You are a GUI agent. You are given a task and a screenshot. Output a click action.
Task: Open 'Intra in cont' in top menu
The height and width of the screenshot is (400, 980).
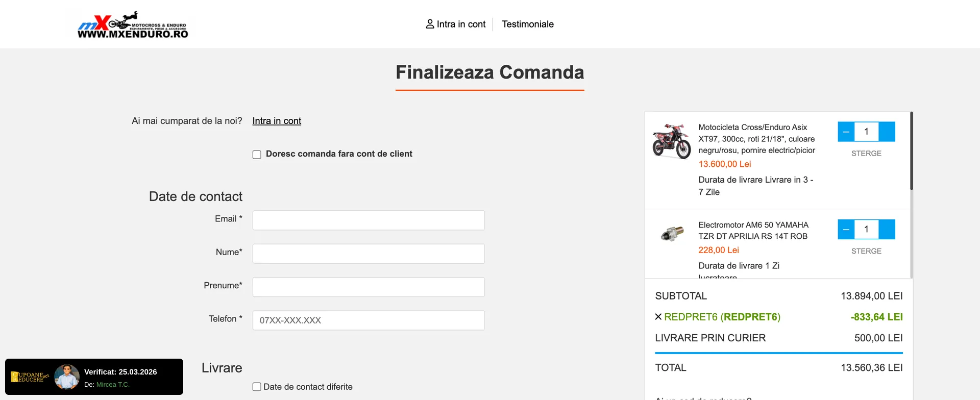coord(461,24)
